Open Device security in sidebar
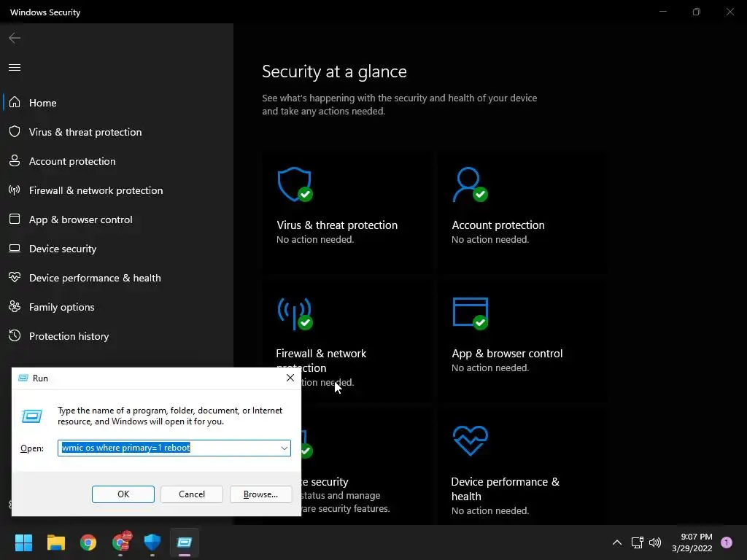This screenshot has height=560, width=747. (x=117, y=249)
